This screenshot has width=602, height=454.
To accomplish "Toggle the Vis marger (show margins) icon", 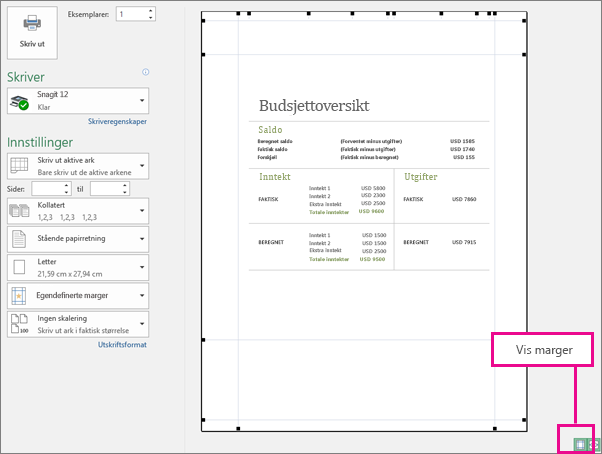I will (580, 444).
